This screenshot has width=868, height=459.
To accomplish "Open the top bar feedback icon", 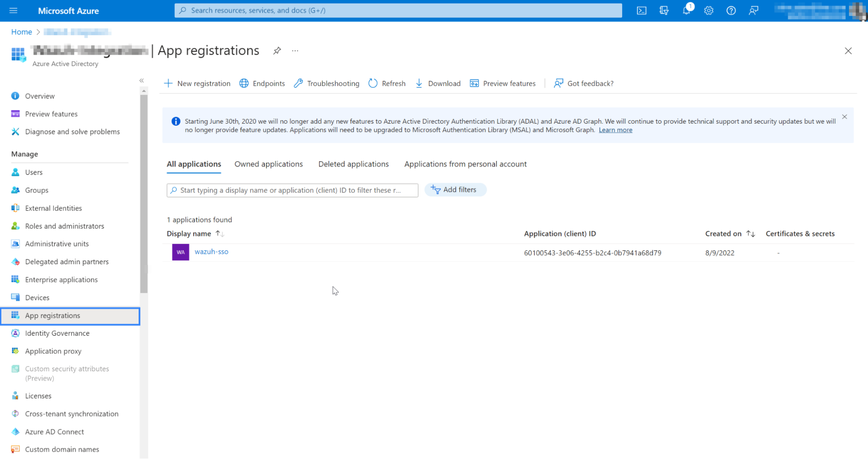I will coord(753,10).
